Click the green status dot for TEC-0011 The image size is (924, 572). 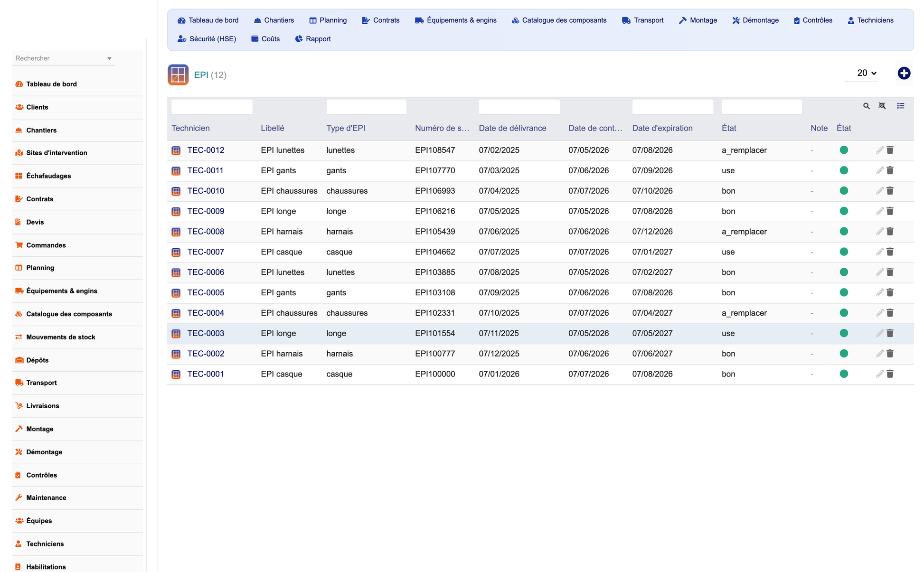(843, 170)
